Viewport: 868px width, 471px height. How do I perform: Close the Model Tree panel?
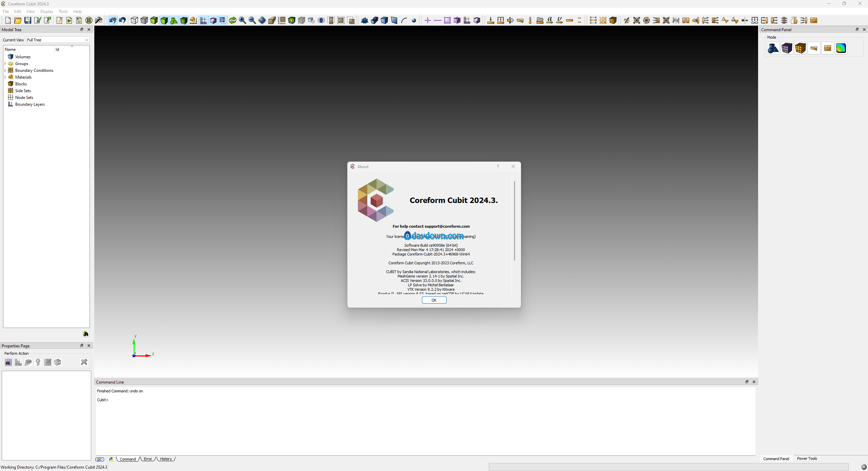[89, 29]
